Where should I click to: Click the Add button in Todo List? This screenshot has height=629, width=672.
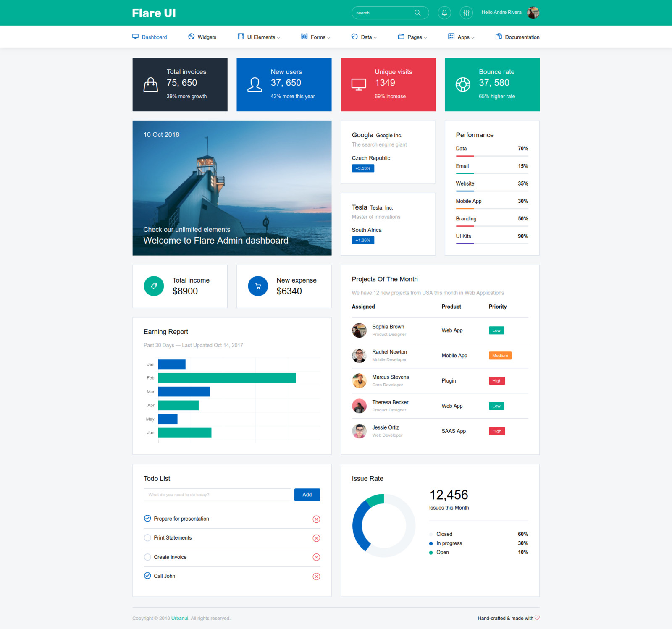pyautogui.click(x=307, y=494)
